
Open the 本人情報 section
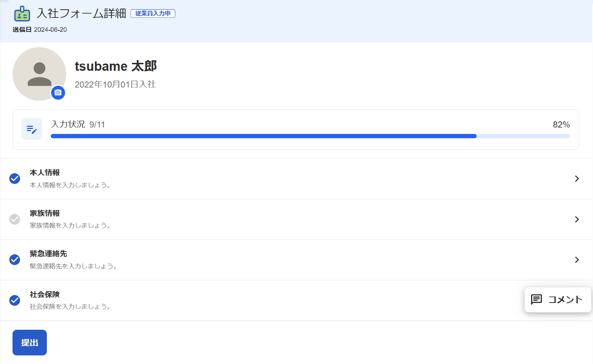point(296,179)
